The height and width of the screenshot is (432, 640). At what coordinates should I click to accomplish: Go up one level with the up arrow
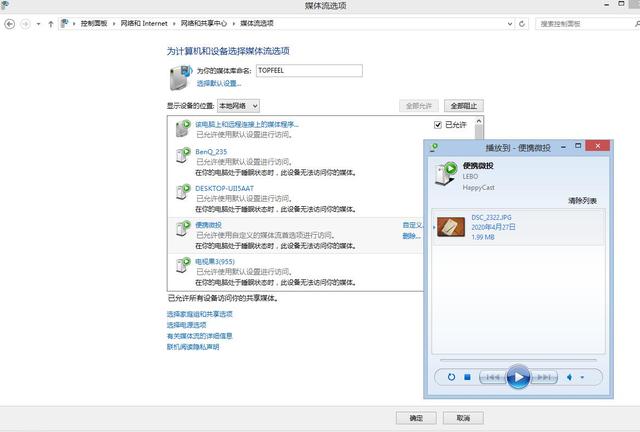(x=51, y=24)
